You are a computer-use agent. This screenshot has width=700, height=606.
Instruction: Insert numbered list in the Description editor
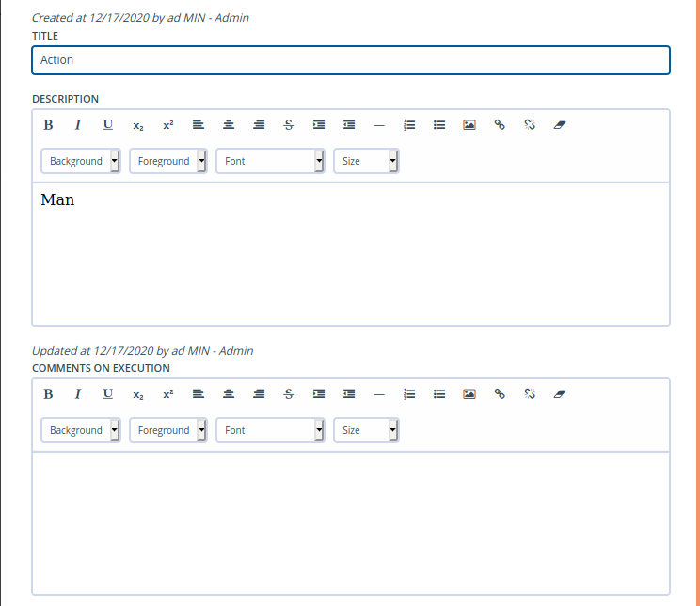tap(409, 125)
